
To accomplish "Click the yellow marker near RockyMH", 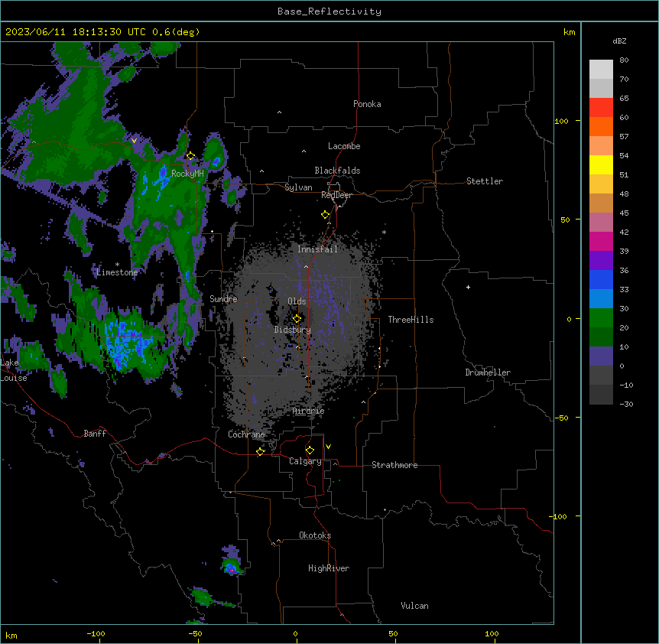I will point(191,156).
